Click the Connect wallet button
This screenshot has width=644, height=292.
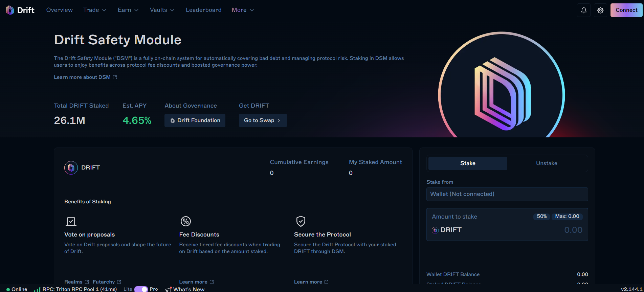pos(626,10)
